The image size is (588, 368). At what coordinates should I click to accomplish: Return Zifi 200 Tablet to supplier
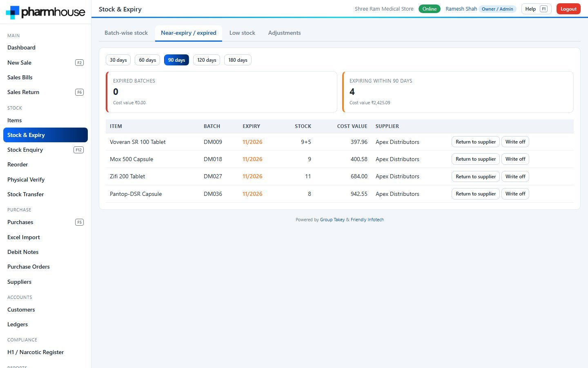(476, 177)
